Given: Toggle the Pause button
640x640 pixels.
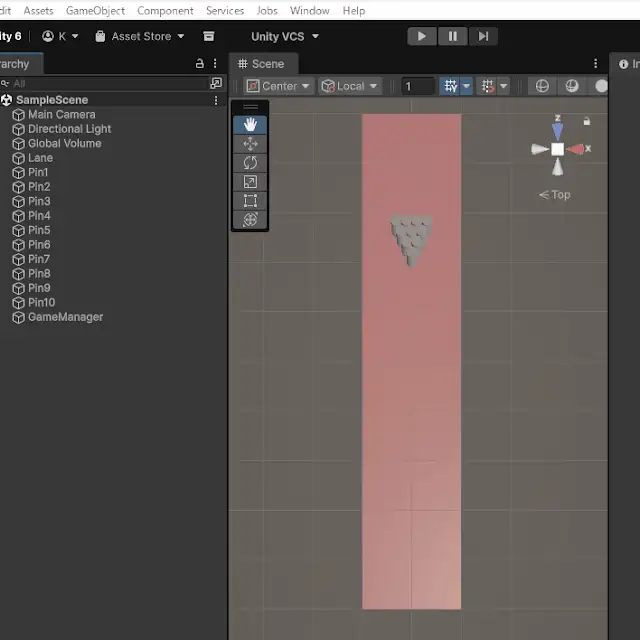Looking at the screenshot, I should (452, 36).
